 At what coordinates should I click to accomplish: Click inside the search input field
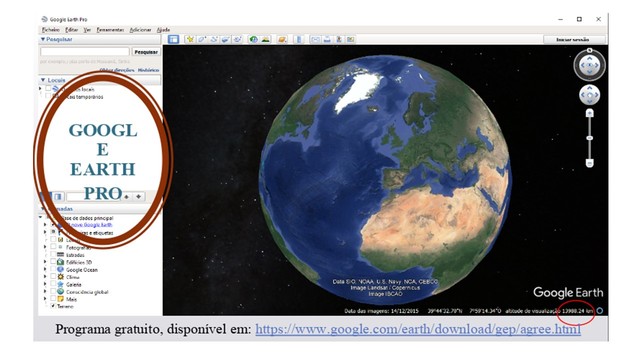coord(85,52)
